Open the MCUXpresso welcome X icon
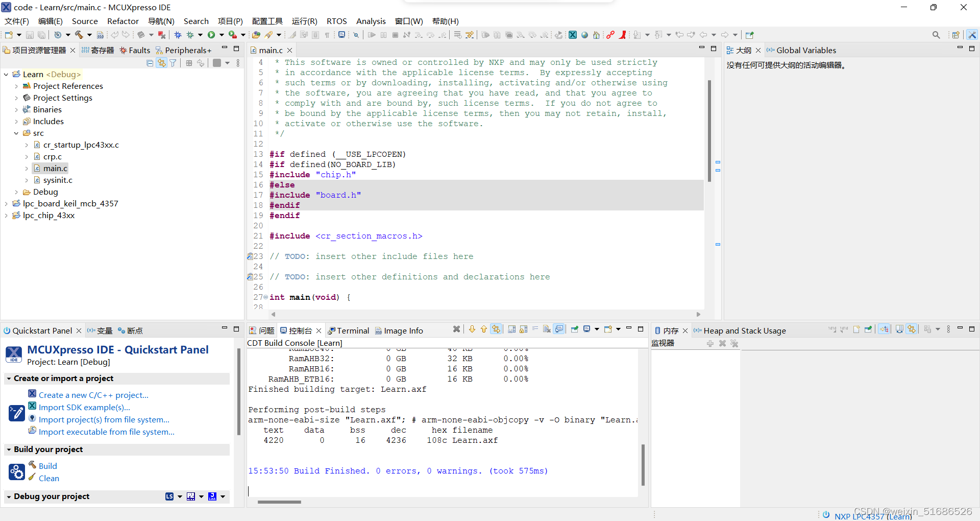The image size is (980, 521). pos(573,35)
